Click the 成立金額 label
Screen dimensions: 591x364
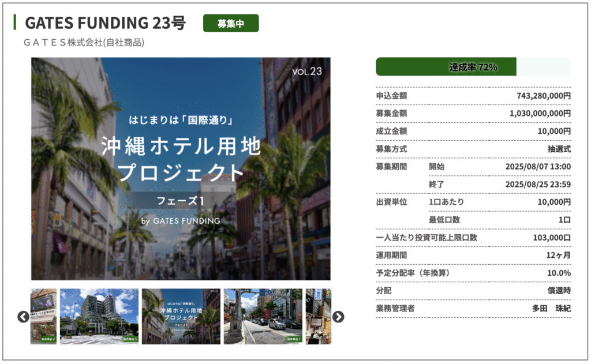coord(391,131)
